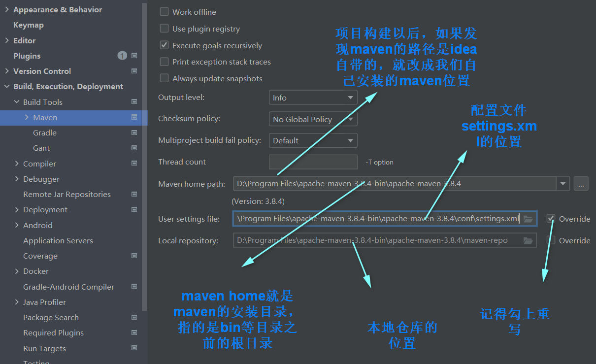Screen dimensions: 596x364
Task: Click per-project settings icon beside Maven
Action: point(134,117)
